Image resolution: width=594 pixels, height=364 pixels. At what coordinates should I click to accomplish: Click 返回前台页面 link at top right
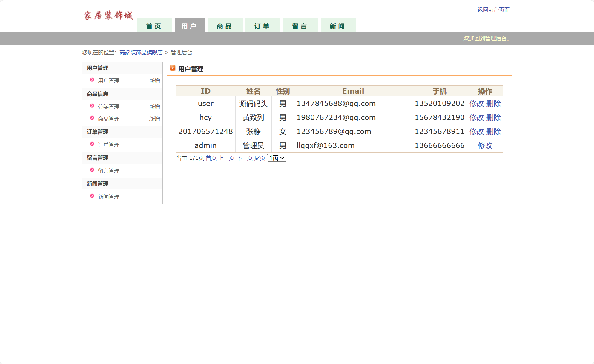(493, 10)
